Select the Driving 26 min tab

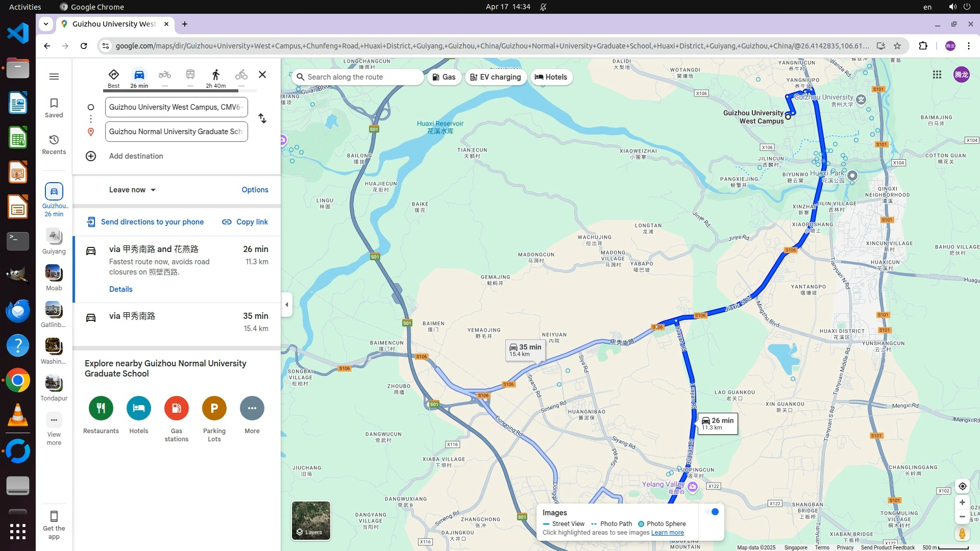point(139,78)
